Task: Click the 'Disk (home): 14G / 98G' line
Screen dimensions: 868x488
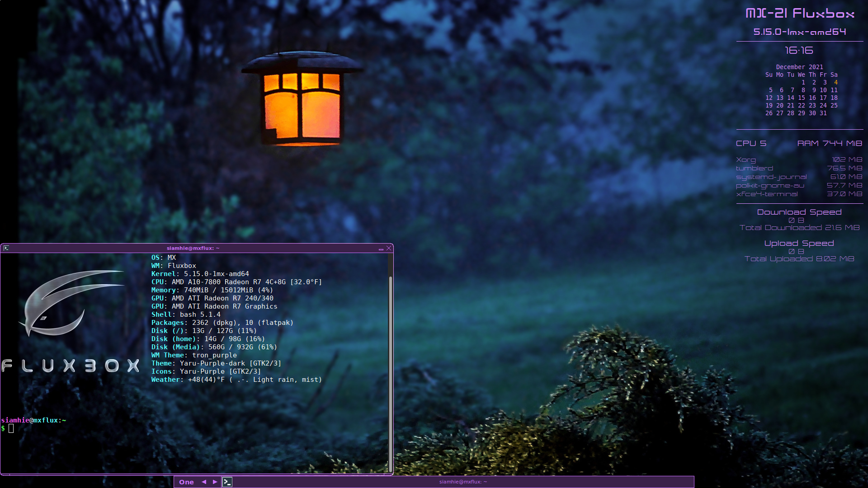Action: tap(208, 339)
